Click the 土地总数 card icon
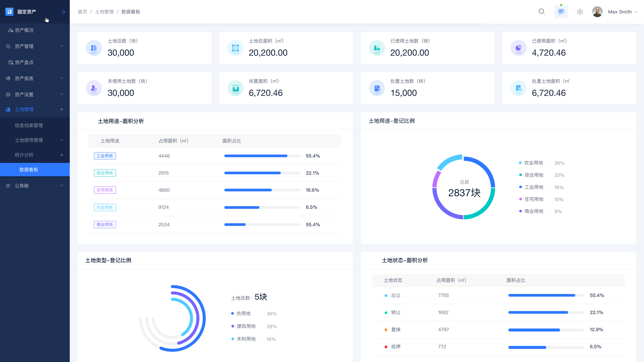This screenshot has height=362, width=644. [x=94, y=48]
